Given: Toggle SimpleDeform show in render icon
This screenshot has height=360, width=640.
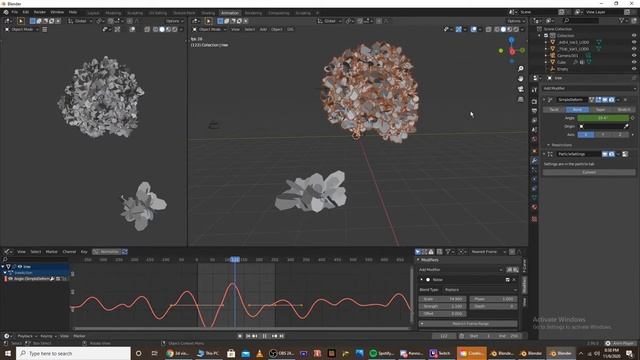Looking at the screenshot, I should click(611, 100).
